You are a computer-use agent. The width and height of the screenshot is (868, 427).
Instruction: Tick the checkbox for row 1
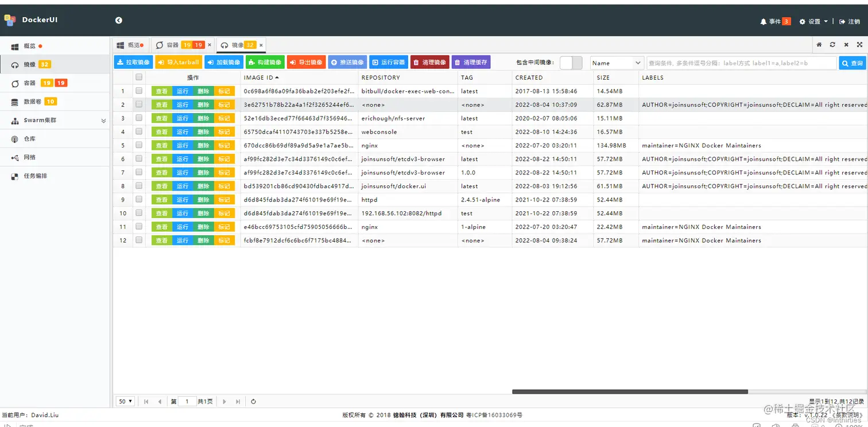coord(139,91)
